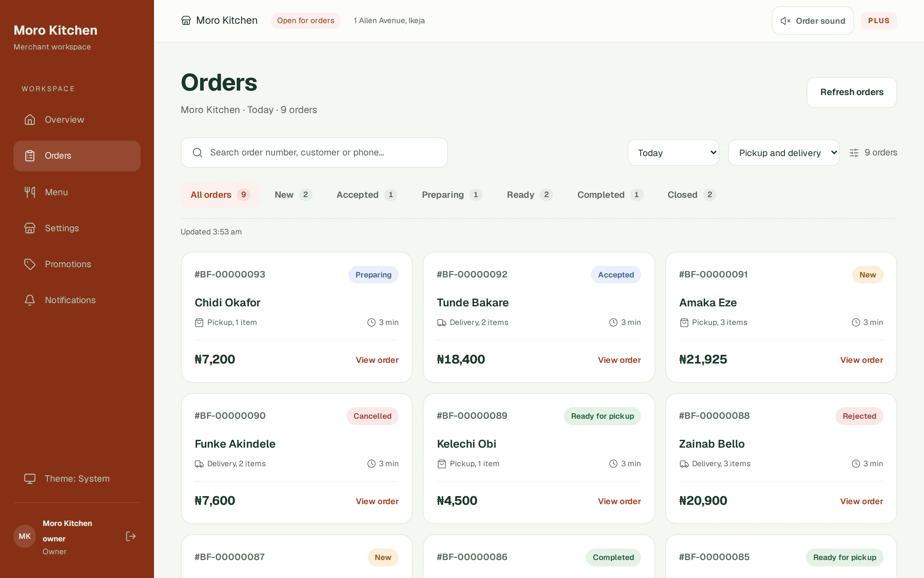Click the clock icon on Kelechi Obi card
Screen dimensions: 924x578
click(x=613, y=464)
